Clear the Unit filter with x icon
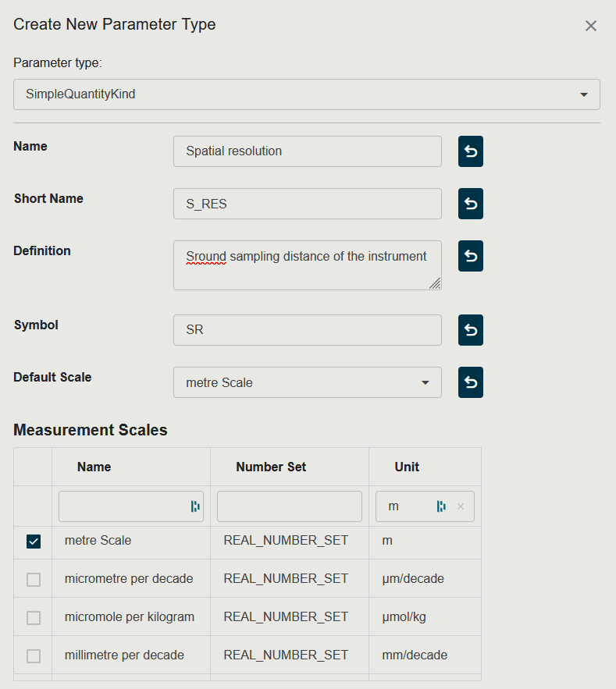The height and width of the screenshot is (689, 616). tap(461, 506)
